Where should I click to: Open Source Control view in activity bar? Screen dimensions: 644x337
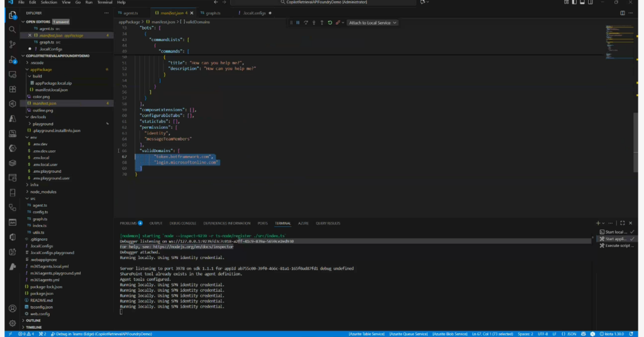[x=13, y=45]
